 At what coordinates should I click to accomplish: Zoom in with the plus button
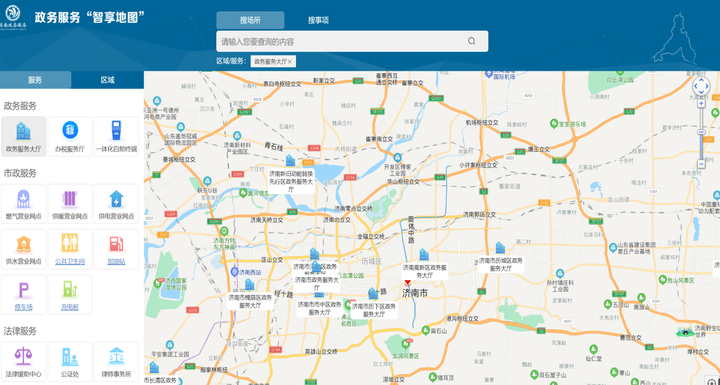[701, 103]
